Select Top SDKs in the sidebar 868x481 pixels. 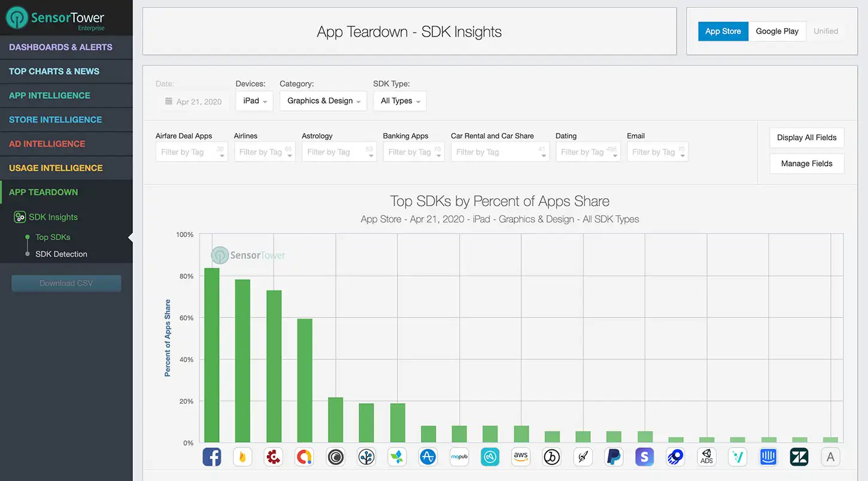(x=53, y=237)
